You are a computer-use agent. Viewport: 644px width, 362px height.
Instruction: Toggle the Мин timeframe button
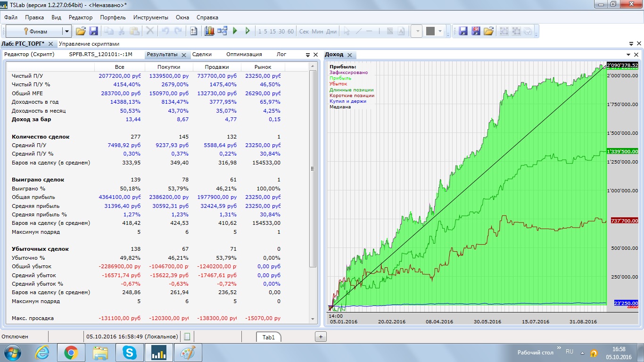pos(317,32)
